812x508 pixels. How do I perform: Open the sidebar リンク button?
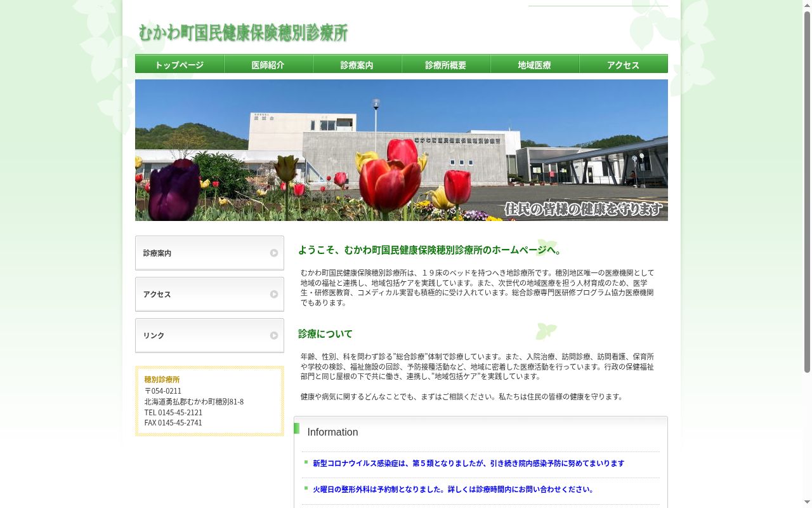[209, 335]
